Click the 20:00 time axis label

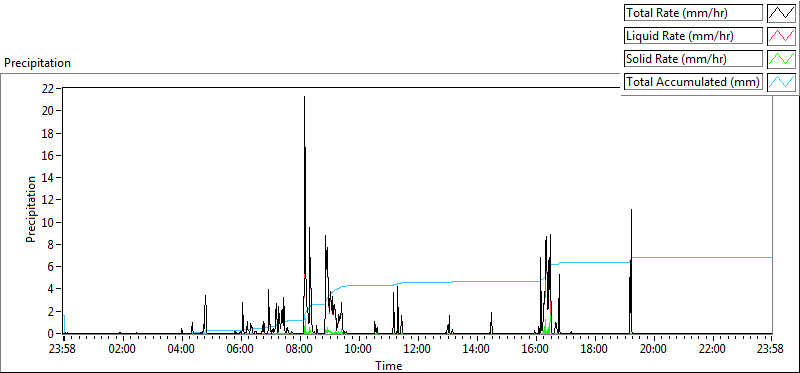(x=653, y=350)
